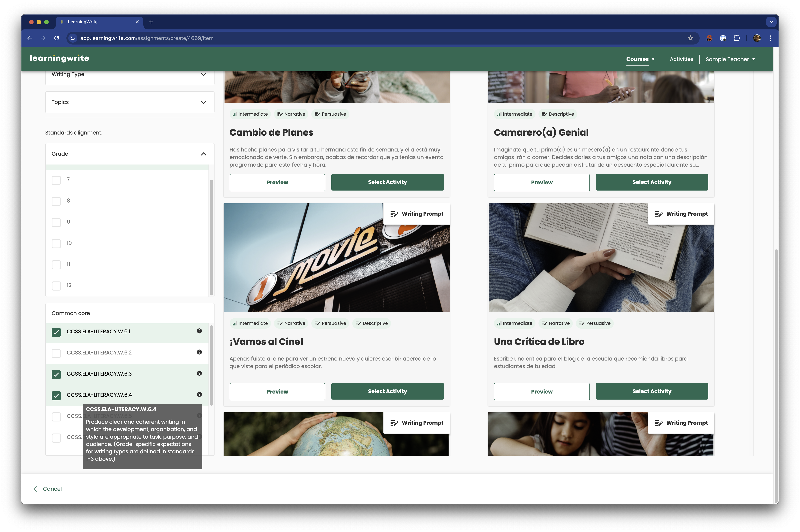Viewport: 800px width, 532px height.
Task: Select Activity for Una Crítica de Libro
Action: coord(651,391)
